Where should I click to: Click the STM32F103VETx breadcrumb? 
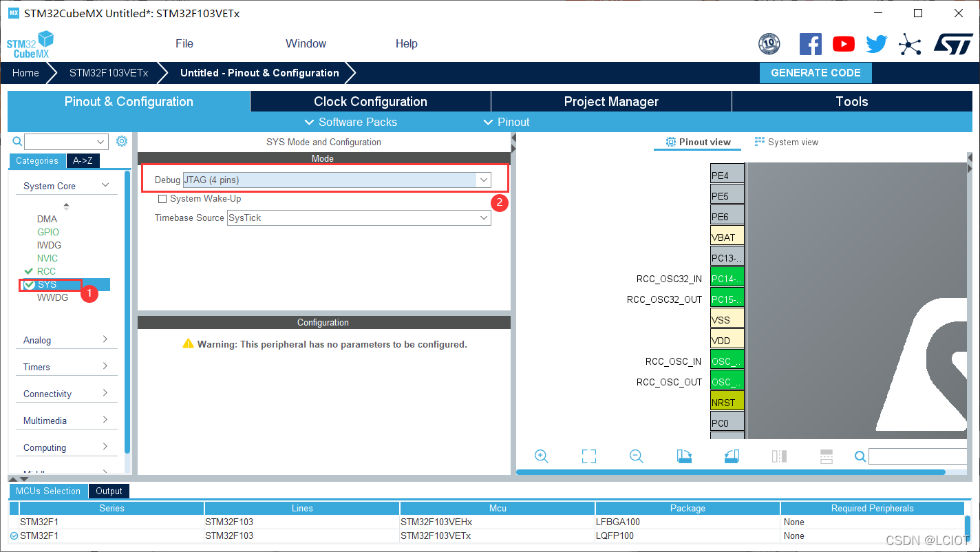[x=109, y=73]
